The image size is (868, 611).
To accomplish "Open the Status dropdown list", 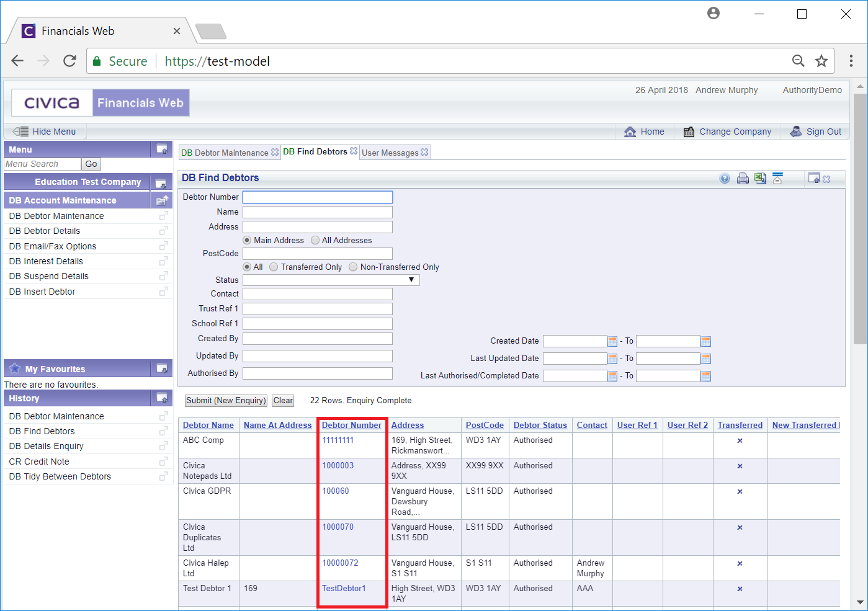I will coord(331,280).
